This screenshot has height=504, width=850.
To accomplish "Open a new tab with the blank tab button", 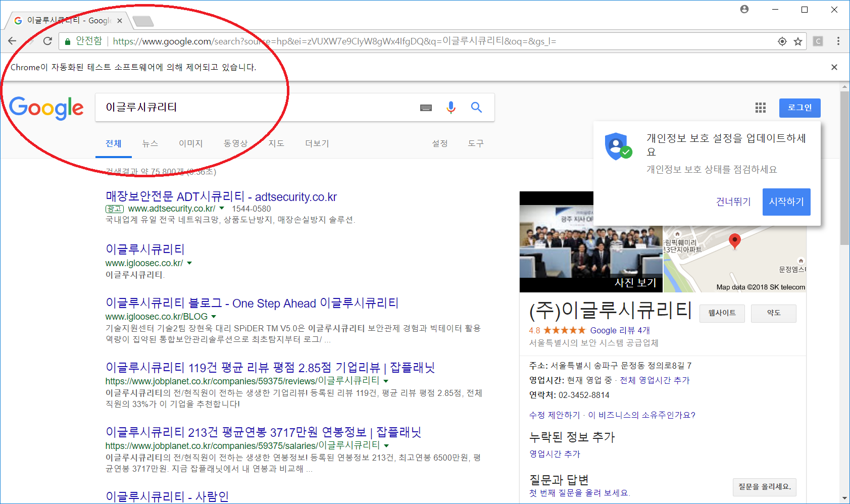I will coord(143,21).
